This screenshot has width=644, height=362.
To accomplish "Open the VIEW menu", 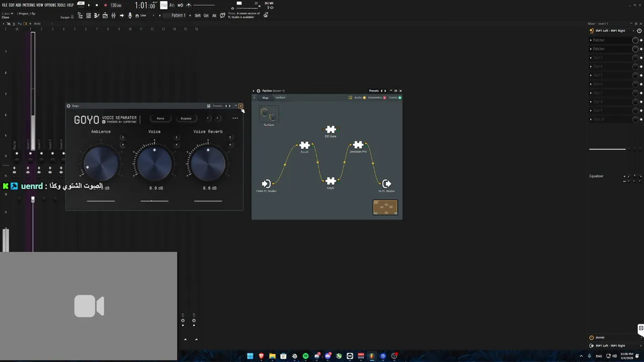I will tap(40, 5).
